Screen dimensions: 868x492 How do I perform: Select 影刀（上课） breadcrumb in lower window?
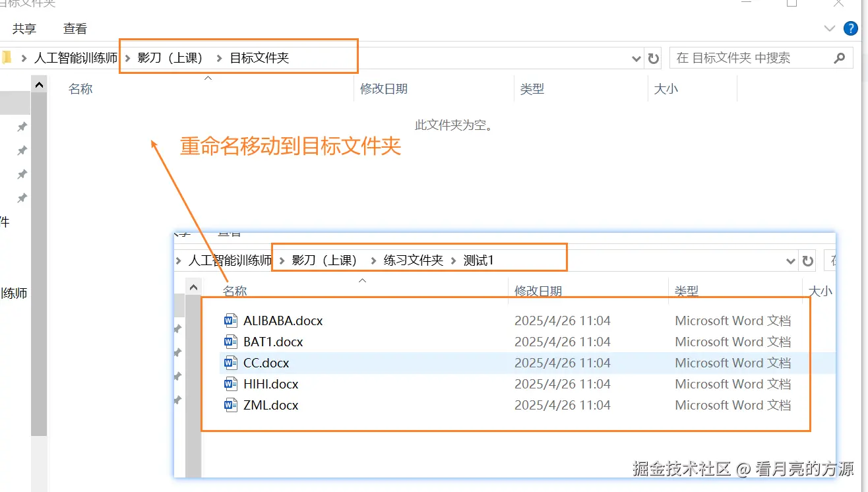tap(325, 261)
